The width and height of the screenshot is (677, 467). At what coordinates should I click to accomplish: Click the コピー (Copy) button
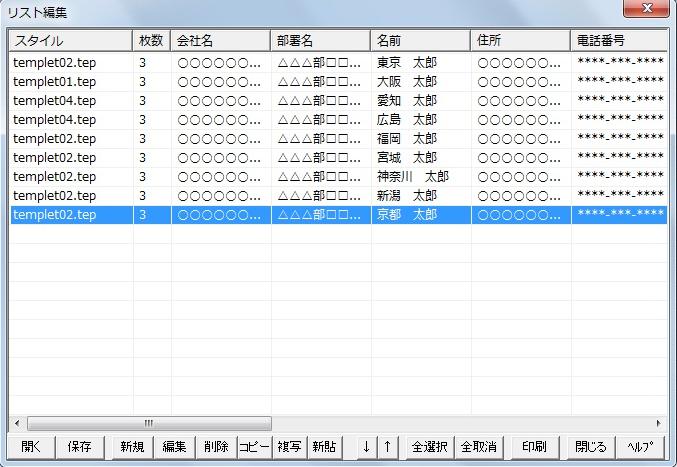point(254,447)
